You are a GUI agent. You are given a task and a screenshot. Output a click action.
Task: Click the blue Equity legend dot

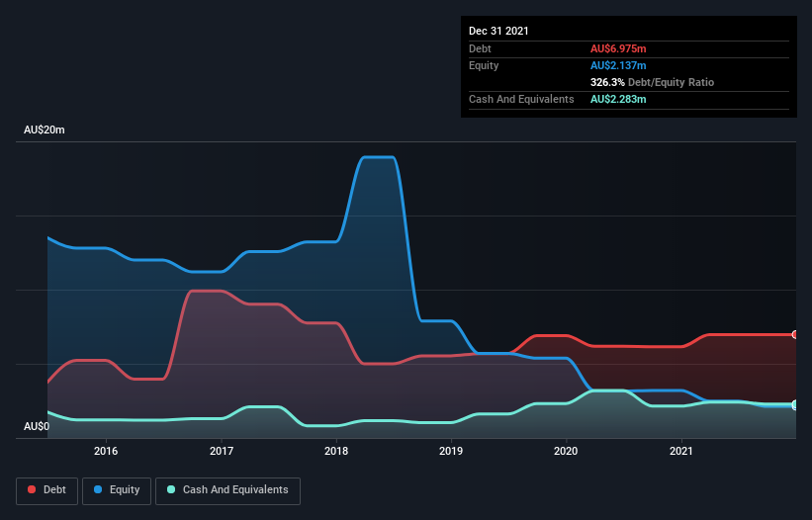point(98,489)
